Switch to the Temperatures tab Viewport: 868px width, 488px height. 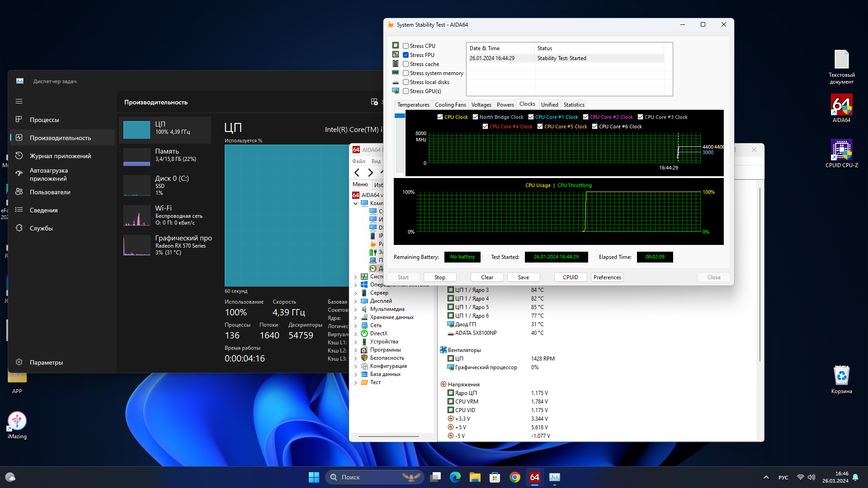click(x=413, y=105)
